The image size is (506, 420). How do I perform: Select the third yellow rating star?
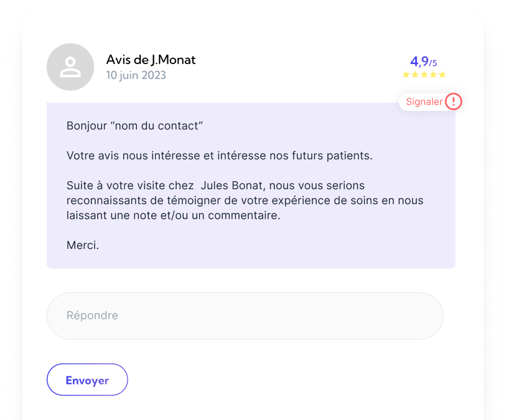pos(424,75)
